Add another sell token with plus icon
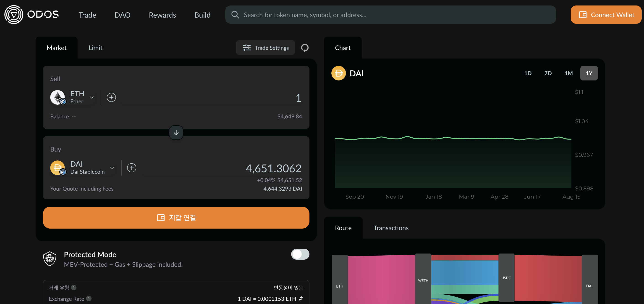 tap(111, 97)
